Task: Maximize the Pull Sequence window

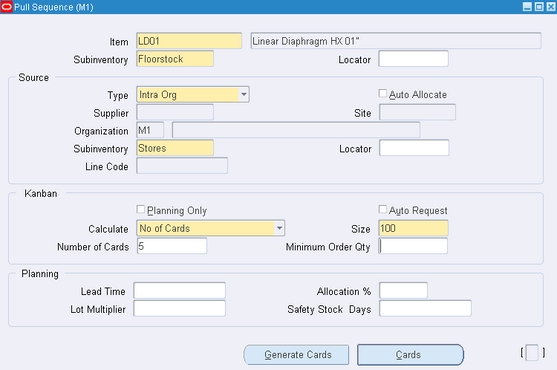Action: (x=539, y=7)
